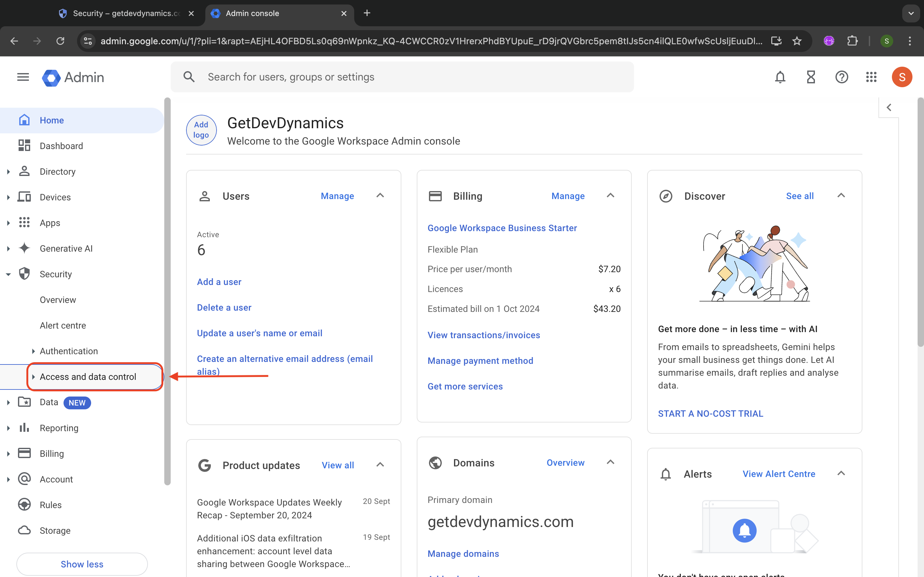This screenshot has width=924, height=577.
Task: Bookmark this page with star icon
Action: pos(797,41)
